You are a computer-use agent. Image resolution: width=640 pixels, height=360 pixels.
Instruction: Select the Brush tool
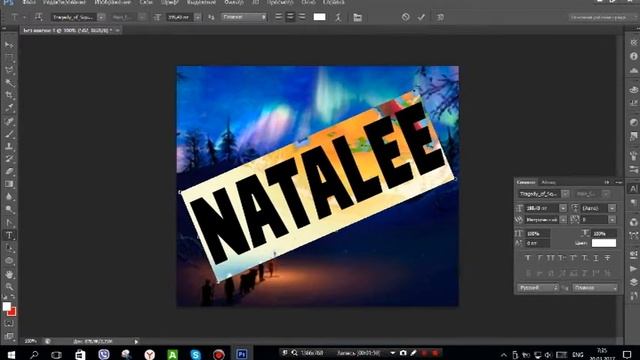click(9, 134)
